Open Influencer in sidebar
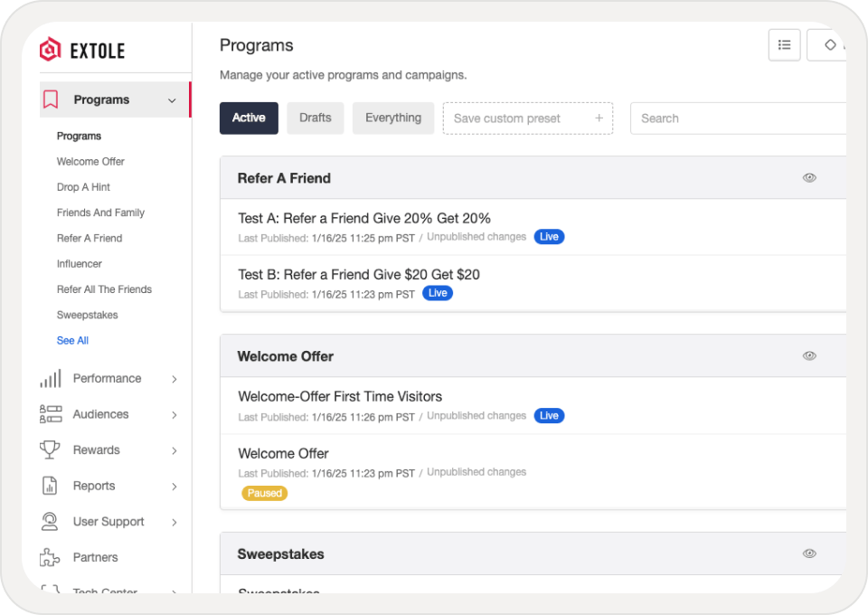The height and width of the screenshot is (615, 868). 80,264
